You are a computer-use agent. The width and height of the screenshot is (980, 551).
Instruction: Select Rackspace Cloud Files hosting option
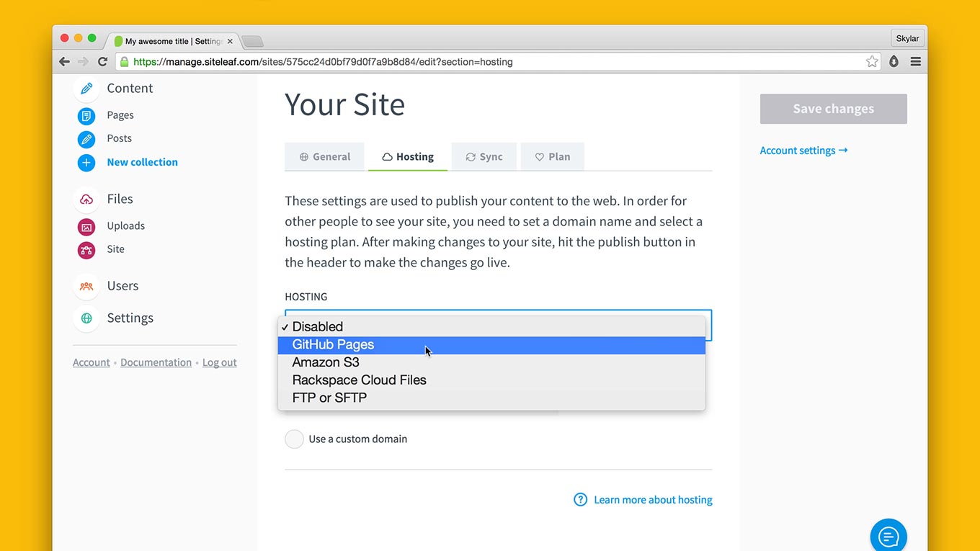click(x=491, y=380)
